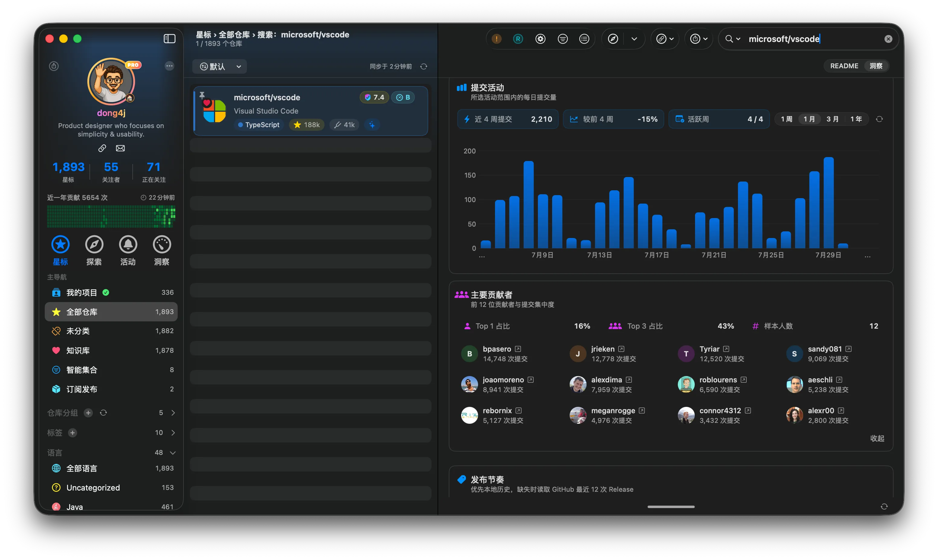Click the profile link chain icon

tap(102, 148)
